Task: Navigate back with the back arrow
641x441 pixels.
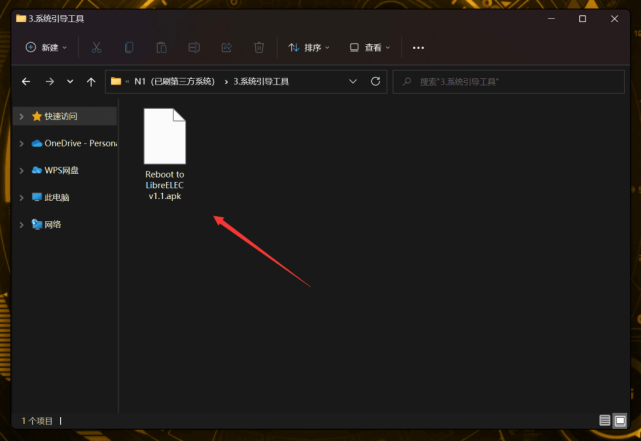Action: [x=24, y=81]
